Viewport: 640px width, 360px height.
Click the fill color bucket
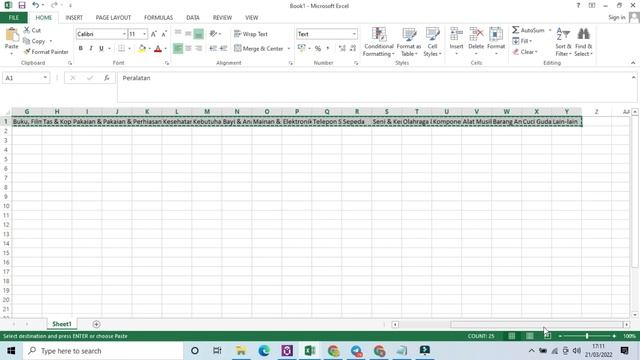pyautogui.click(x=142, y=49)
